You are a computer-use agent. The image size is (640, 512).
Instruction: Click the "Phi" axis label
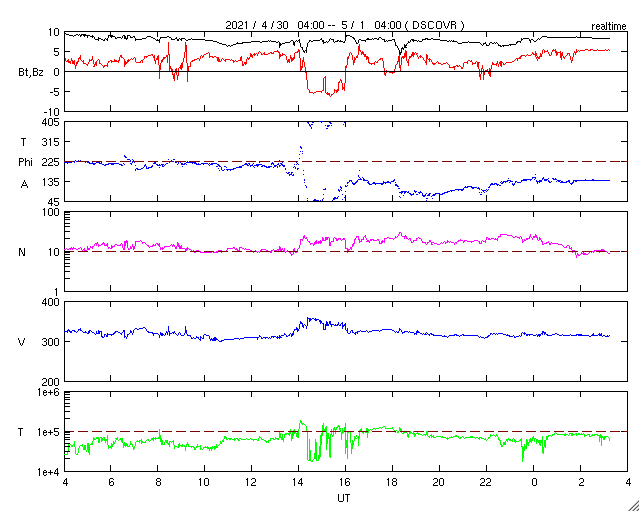[x=25, y=163]
